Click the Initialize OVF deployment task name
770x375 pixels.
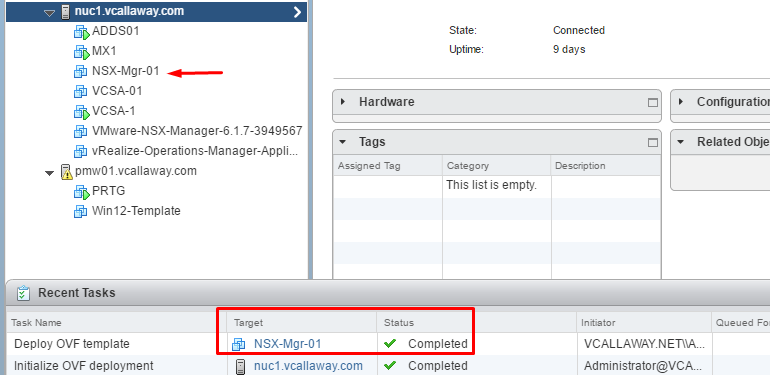83,366
